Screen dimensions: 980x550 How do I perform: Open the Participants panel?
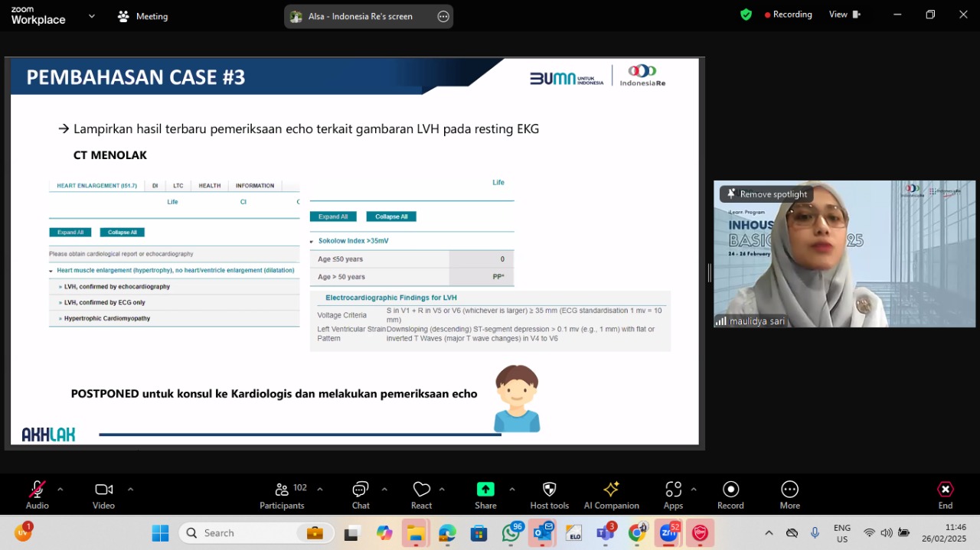point(282,495)
